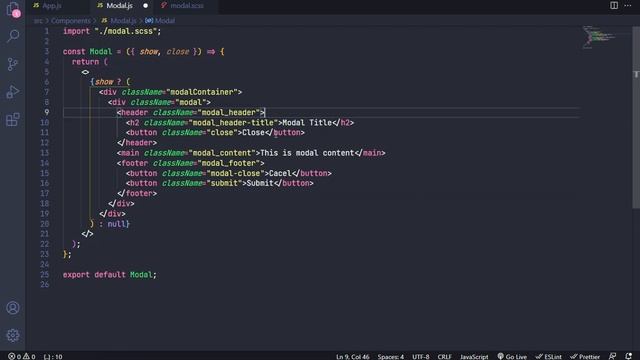Click "This is modal content" text
640x360 pixels.
307,153
